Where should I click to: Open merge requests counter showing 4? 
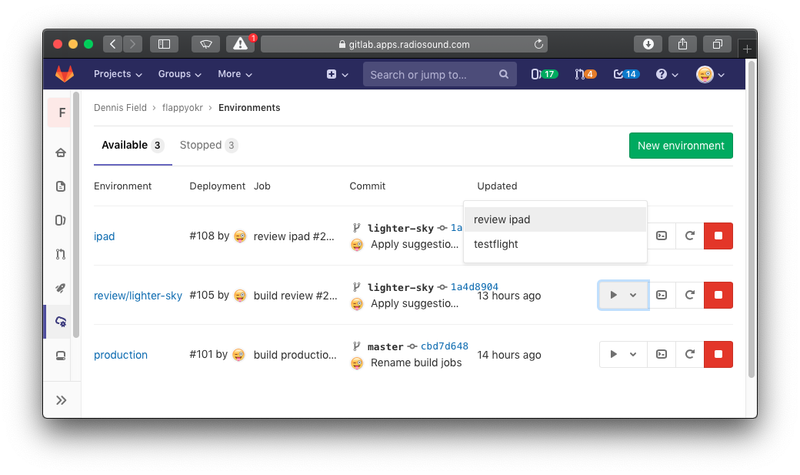tap(585, 74)
